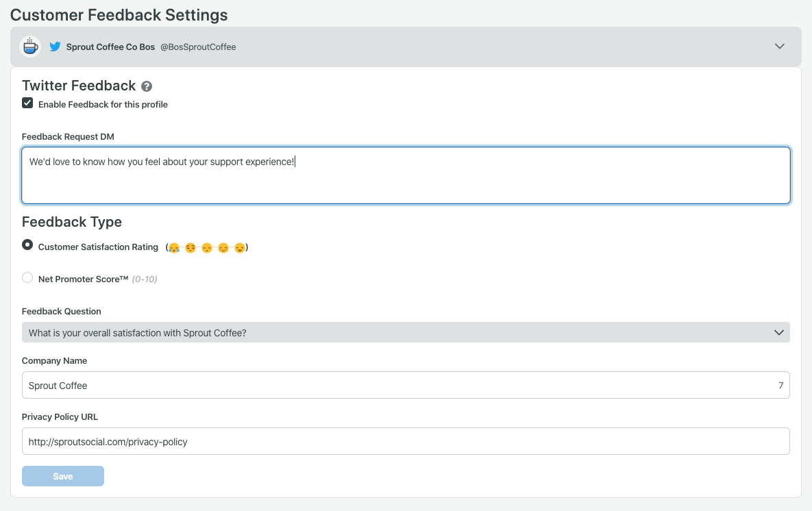Click the character counter showing 7
The width and height of the screenshot is (812, 511).
(x=781, y=385)
